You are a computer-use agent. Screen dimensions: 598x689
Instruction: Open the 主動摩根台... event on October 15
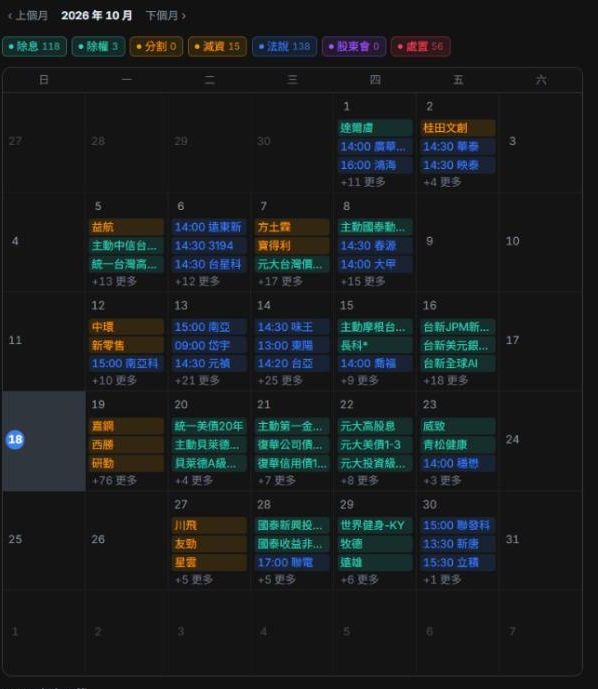tap(375, 327)
